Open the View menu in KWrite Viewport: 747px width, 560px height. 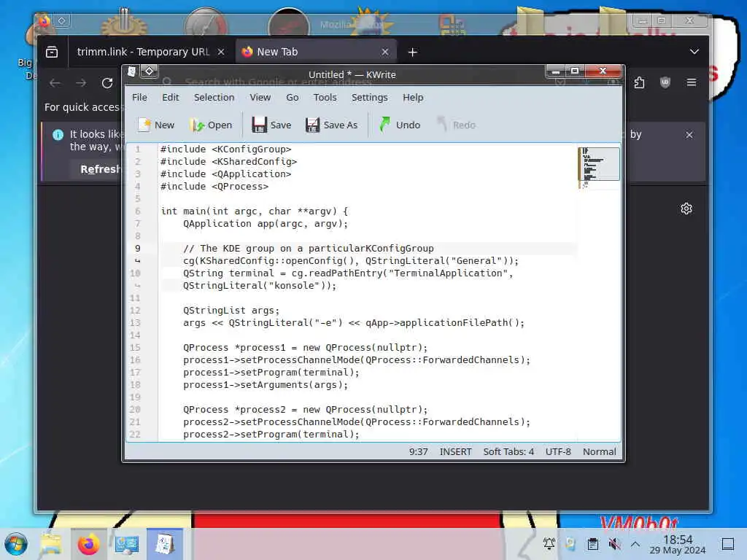[260, 97]
